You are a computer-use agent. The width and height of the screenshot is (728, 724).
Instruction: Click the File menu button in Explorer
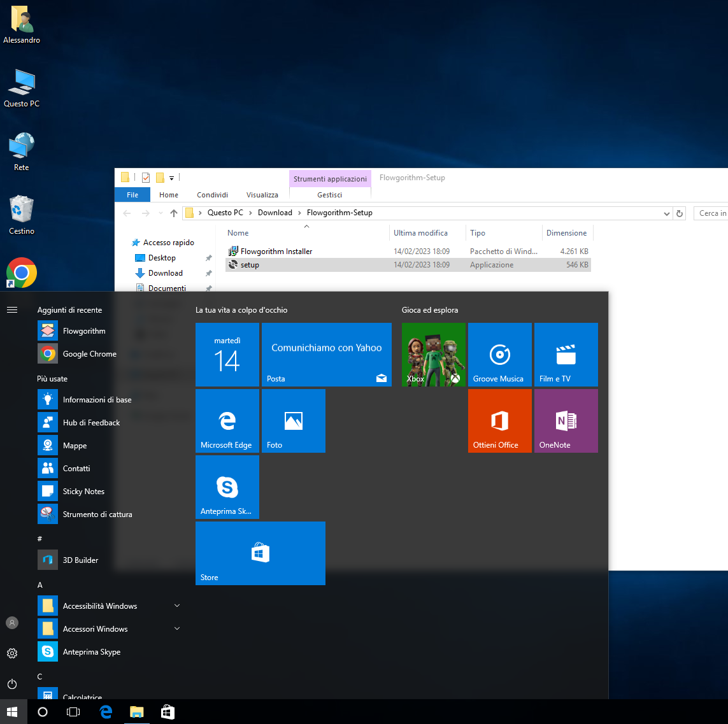(132, 195)
